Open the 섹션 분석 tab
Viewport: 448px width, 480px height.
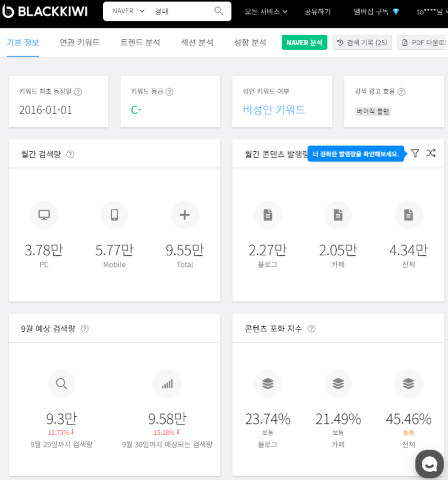pos(197,42)
